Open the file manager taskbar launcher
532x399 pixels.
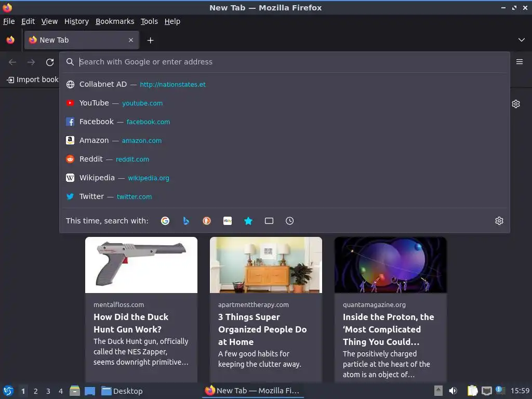click(75, 391)
